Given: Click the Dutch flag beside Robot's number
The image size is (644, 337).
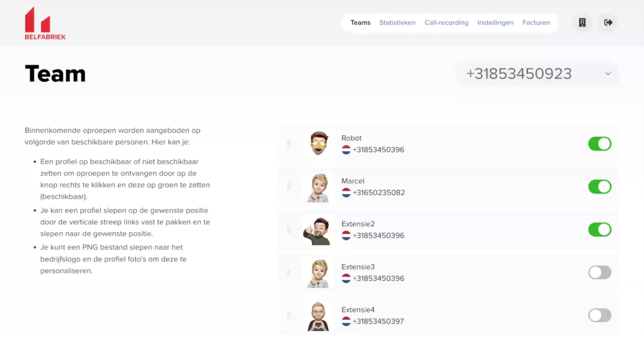Looking at the screenshot, I should (346, 150).
